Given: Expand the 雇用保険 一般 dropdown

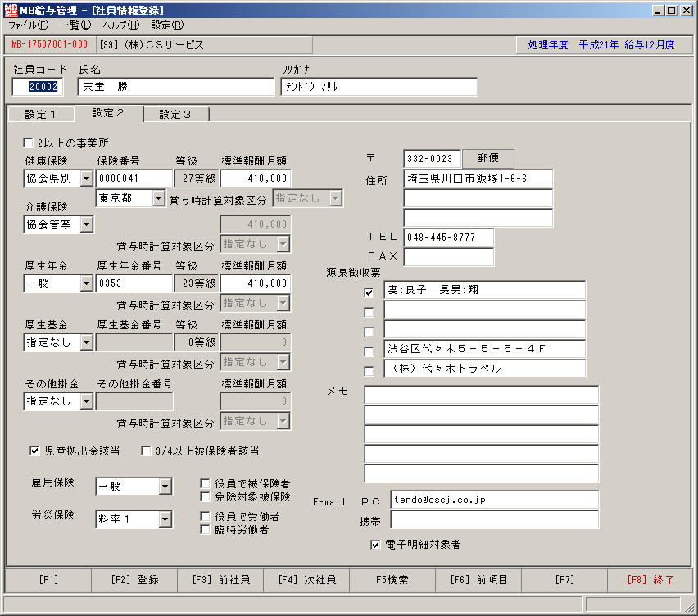Looking at the screenshot, I should [165, 487].
